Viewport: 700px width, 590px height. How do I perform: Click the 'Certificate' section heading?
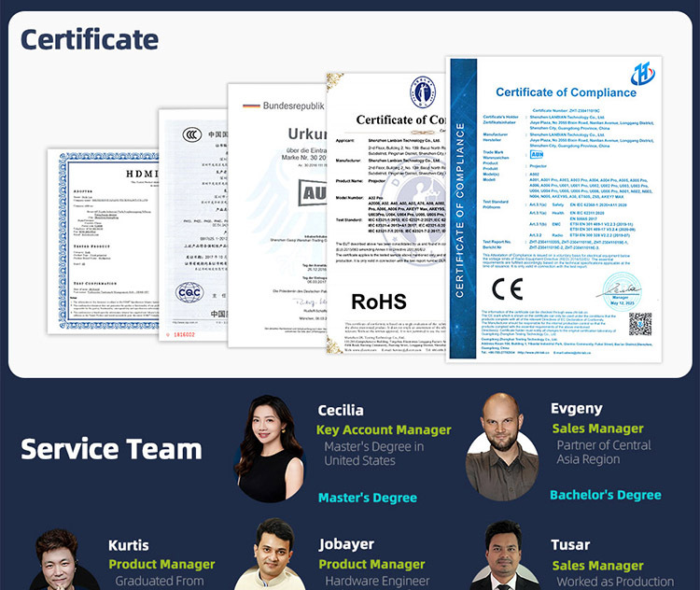click(90, 39)
